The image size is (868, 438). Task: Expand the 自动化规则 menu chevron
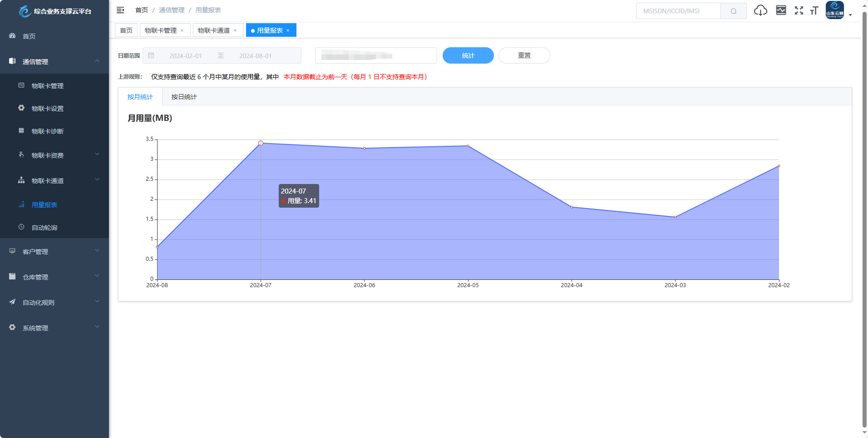[x=97, y=302]
